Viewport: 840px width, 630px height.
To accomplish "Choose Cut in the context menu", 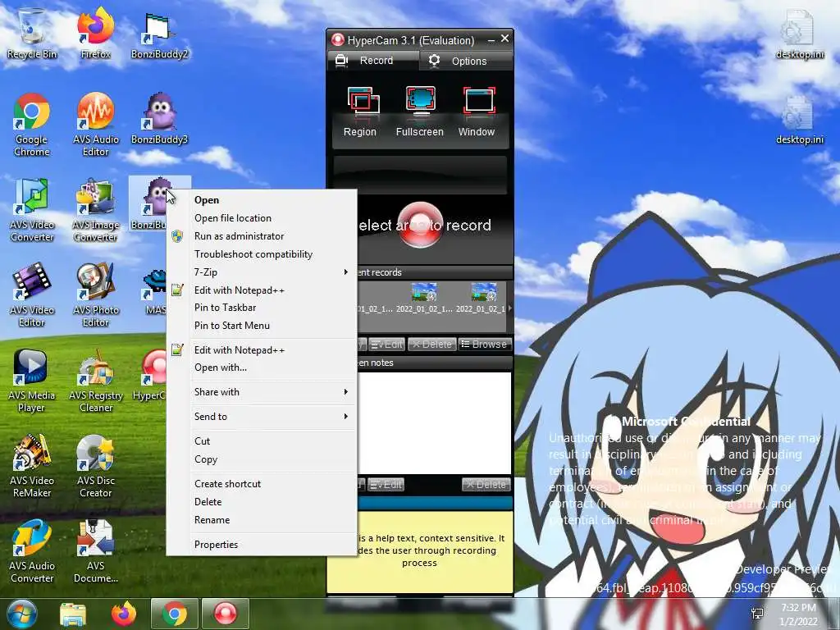I will tap(262, 441).
